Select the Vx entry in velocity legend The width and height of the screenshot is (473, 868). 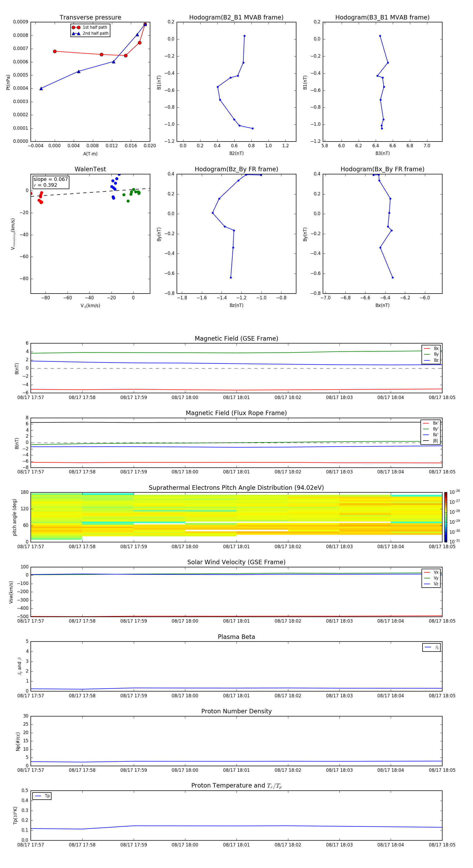[x=431, y=572]
